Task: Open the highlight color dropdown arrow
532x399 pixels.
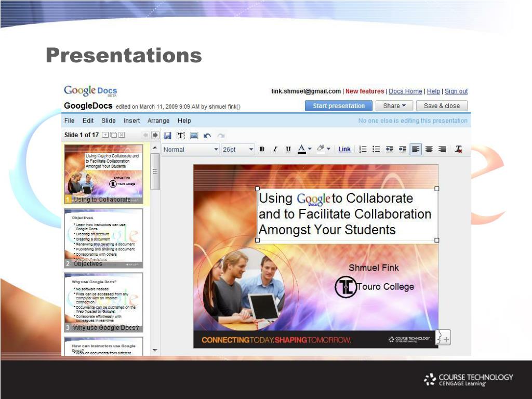Action: click(x=328, y=149)
